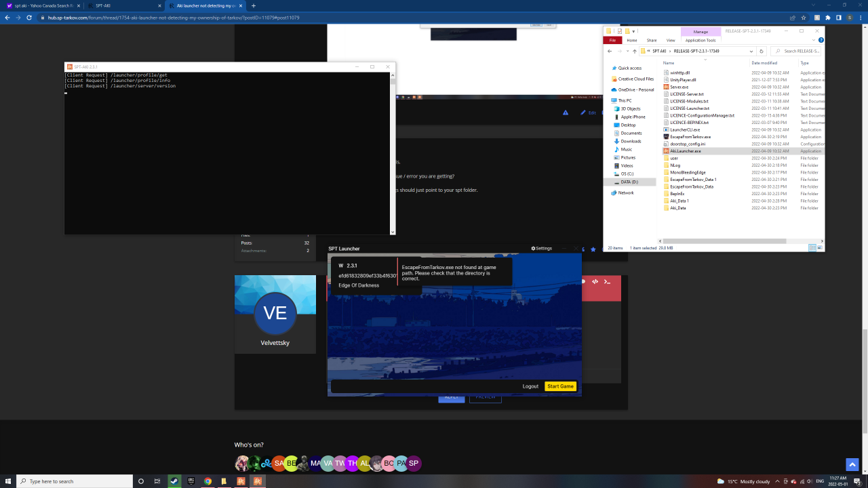
Task: Click Start Game in SPT Launcher
Action: [x=560, y=386]
